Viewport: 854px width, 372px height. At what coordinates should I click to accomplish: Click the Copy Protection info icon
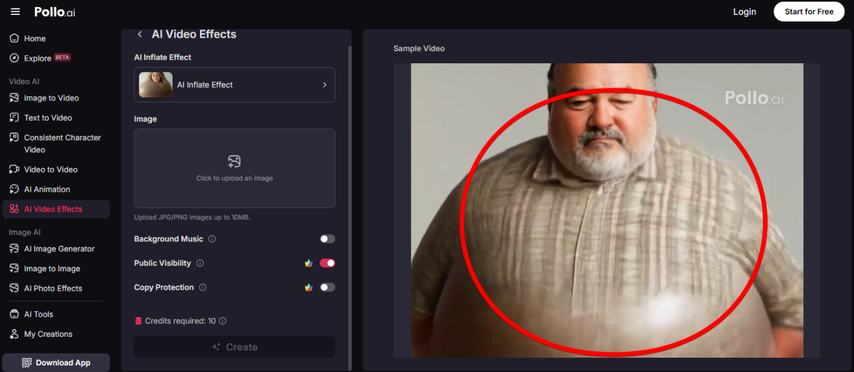tap(203, 287)
